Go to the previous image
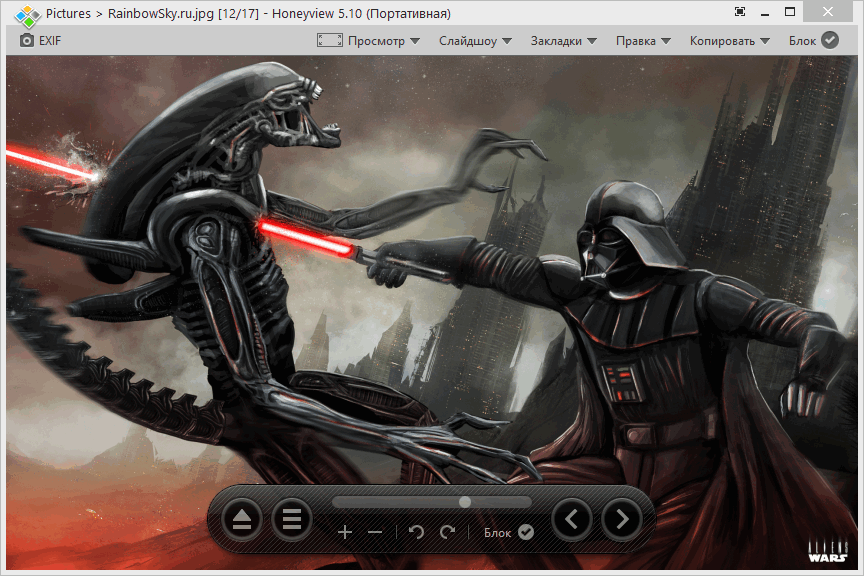 pyautogui.click(x=572, y=519)
